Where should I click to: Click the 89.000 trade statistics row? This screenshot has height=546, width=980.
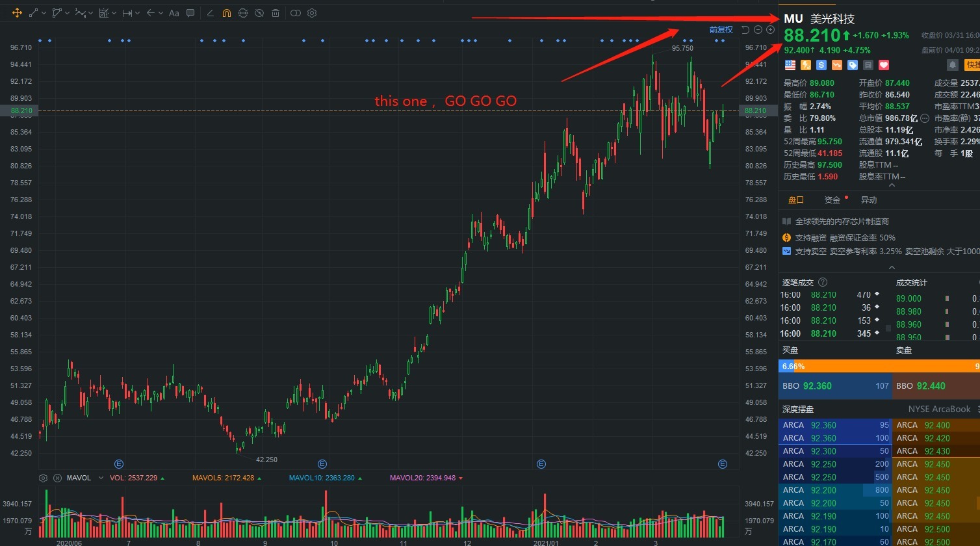pyautogui.click(x=938, y=298)
